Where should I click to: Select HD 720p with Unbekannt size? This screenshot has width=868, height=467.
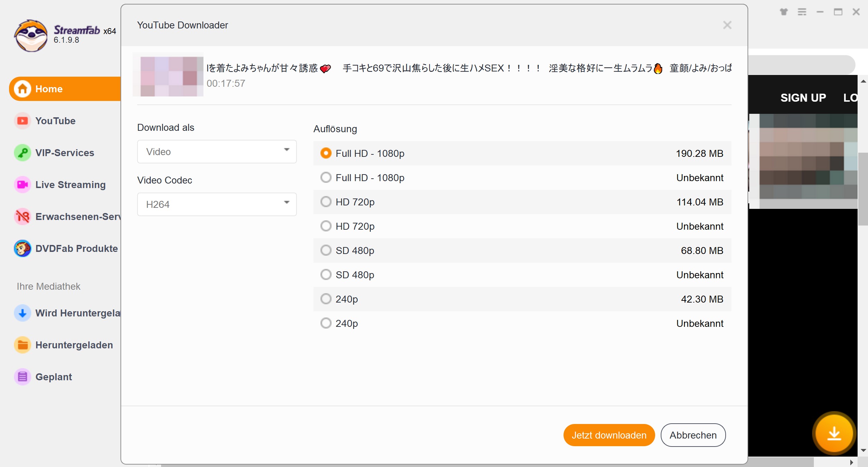[x=522, y=226]
